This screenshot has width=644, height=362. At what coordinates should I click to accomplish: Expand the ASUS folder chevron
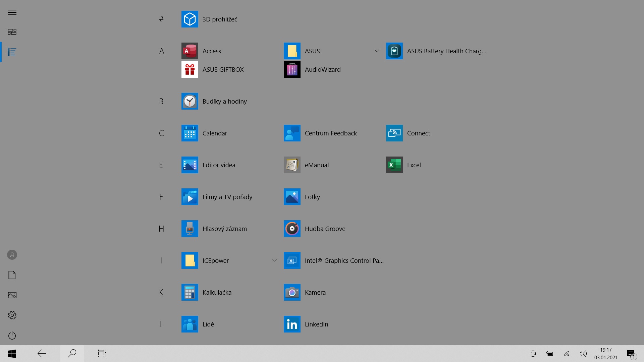coord(377,51)
